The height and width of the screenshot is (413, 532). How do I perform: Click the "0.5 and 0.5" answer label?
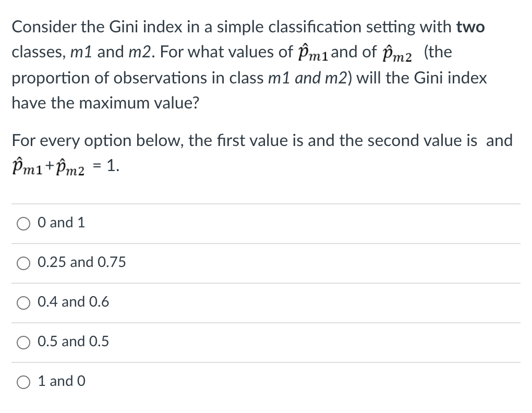[x=73, y=342]
